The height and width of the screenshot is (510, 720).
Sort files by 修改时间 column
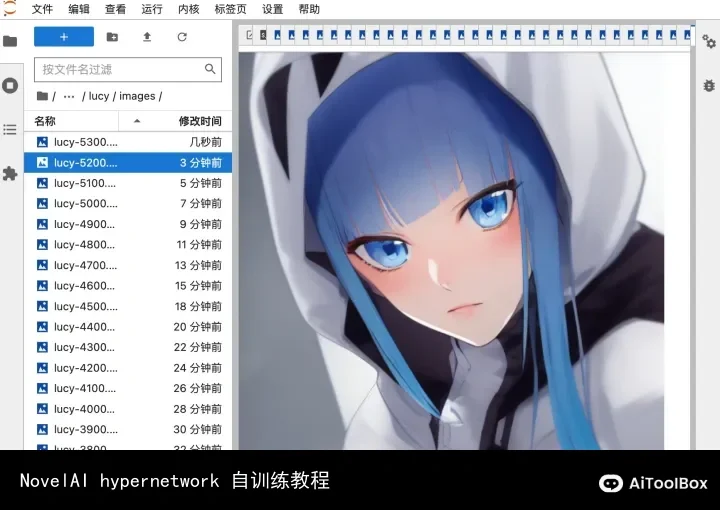coord(200,121)
